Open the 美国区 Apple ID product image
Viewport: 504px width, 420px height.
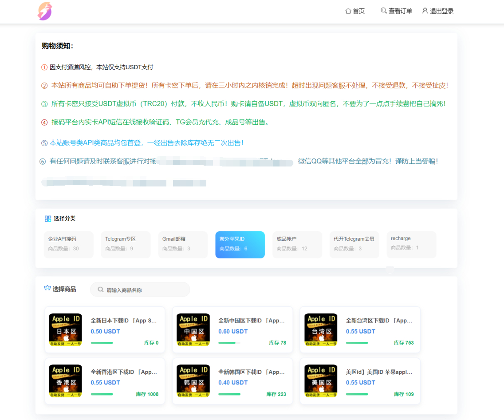[x=321, y=381]
